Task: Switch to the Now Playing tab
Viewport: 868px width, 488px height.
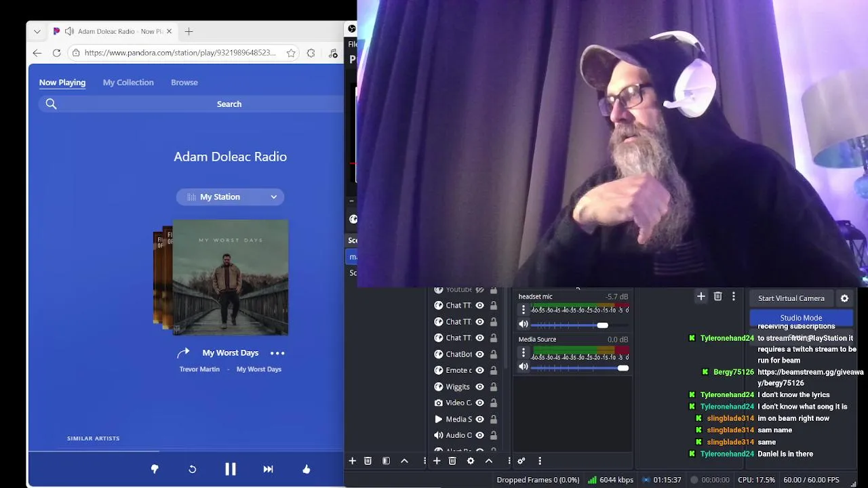Action: (x=62, y=83)
